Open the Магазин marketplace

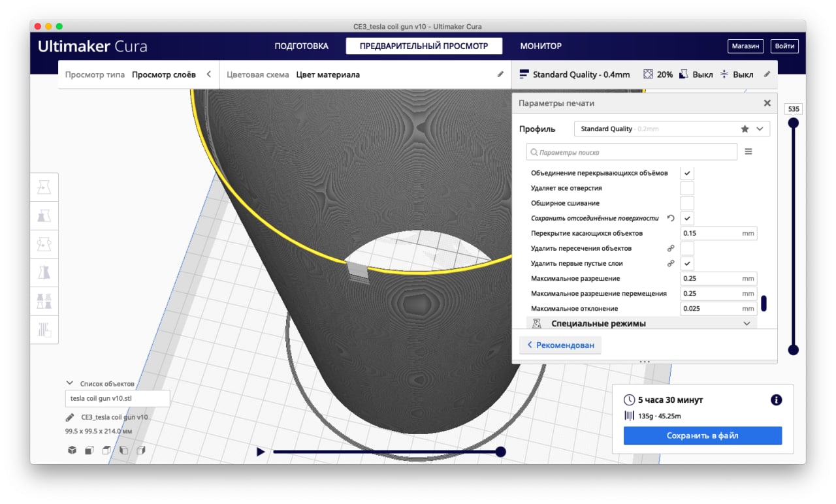pos(745,46)
